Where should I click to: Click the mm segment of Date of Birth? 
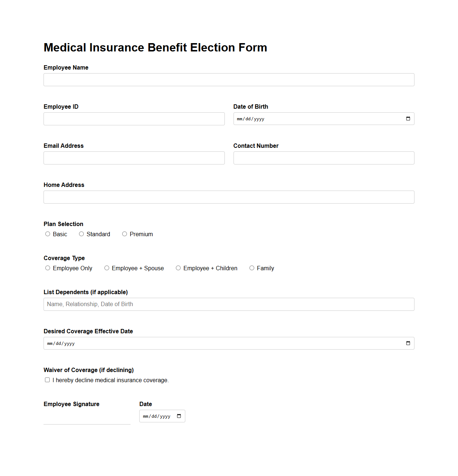coord(239,118)
